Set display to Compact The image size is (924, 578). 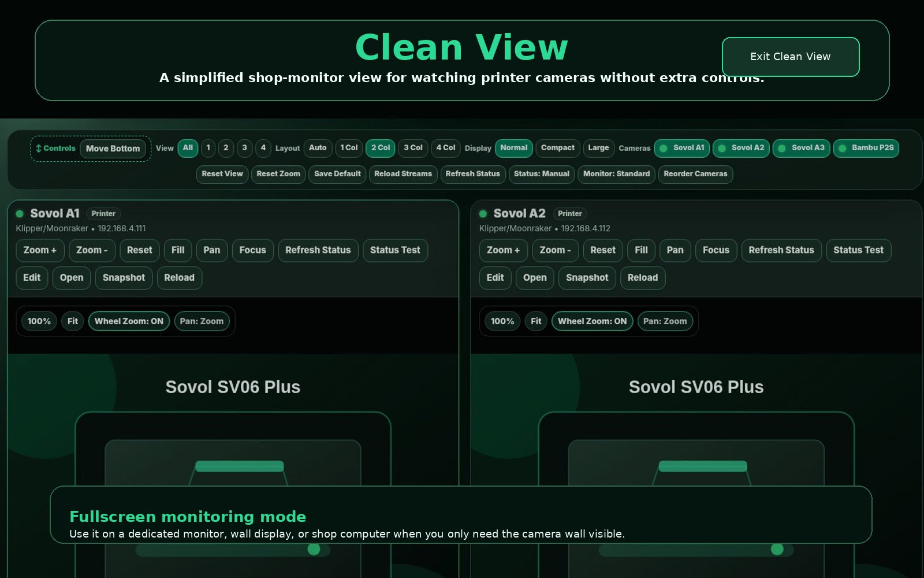click(558, 148)
